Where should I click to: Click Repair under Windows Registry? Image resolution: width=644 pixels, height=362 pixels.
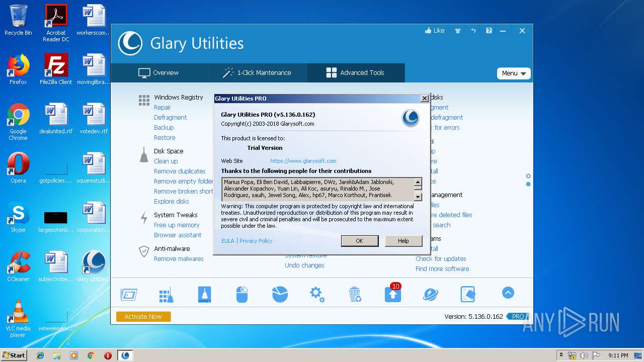[162, 108]
